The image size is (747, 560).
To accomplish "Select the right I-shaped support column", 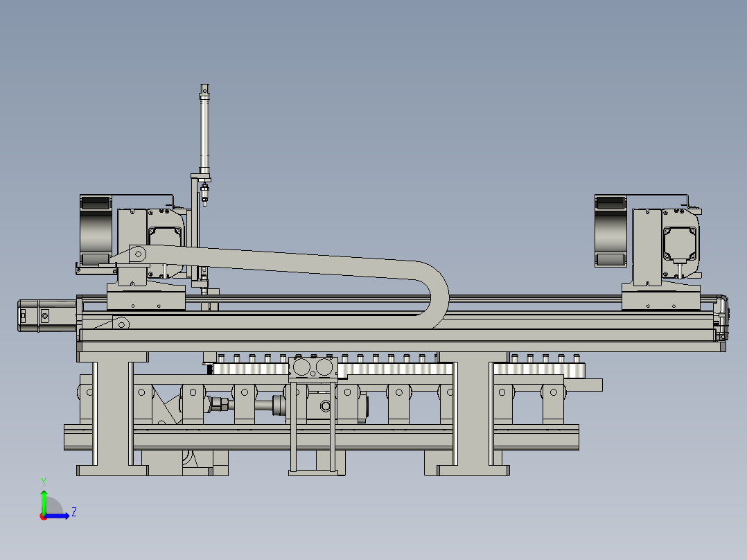I will pos(473,414).
